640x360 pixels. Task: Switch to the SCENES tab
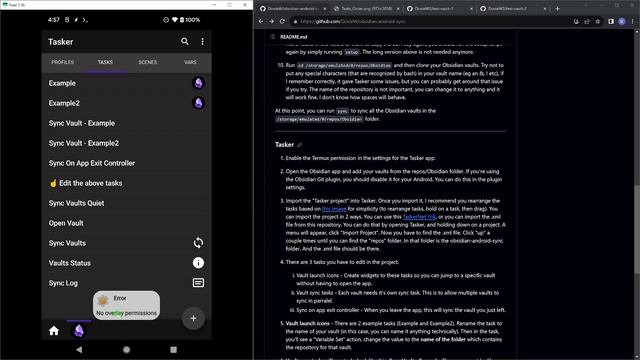pos(148,62)
